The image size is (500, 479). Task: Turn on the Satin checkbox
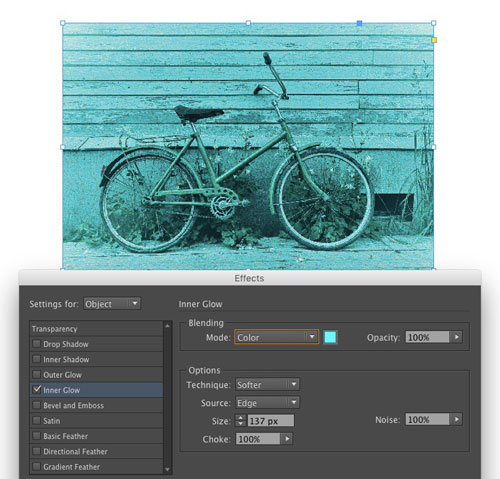[37, 420]
